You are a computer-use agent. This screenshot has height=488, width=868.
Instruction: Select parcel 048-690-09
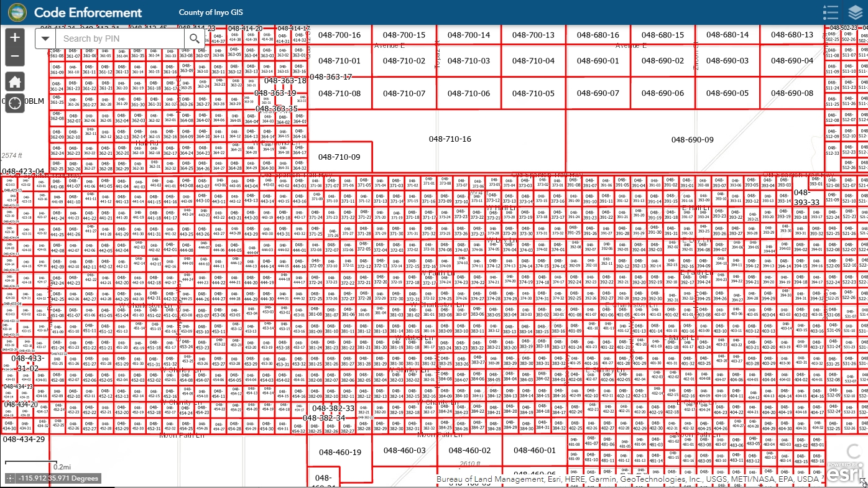692,140
